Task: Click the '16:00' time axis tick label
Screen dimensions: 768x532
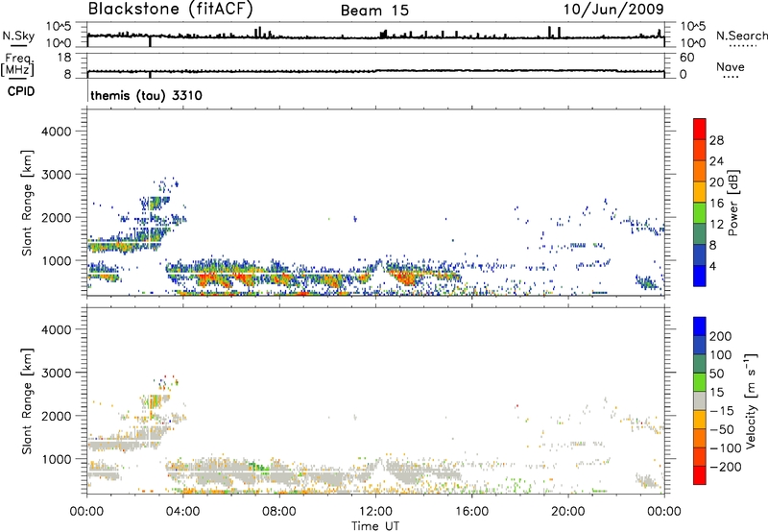Action: click(x=471, y=512)
